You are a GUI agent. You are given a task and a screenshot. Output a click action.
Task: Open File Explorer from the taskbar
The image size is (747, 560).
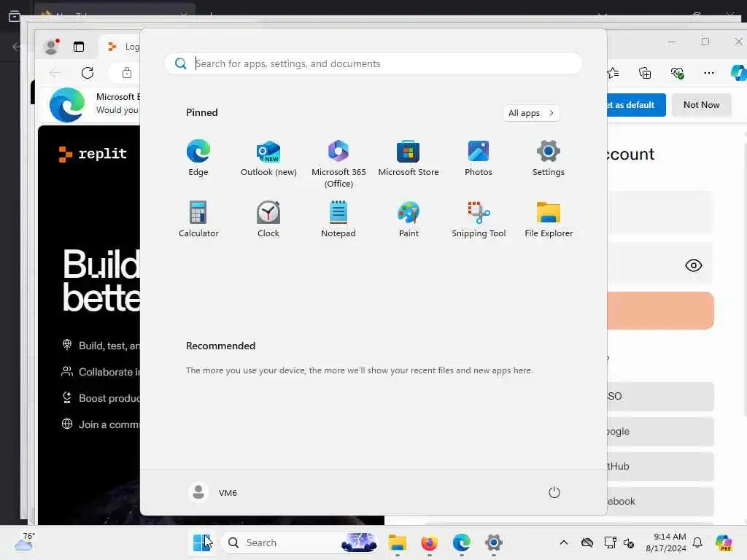(398, 542)
